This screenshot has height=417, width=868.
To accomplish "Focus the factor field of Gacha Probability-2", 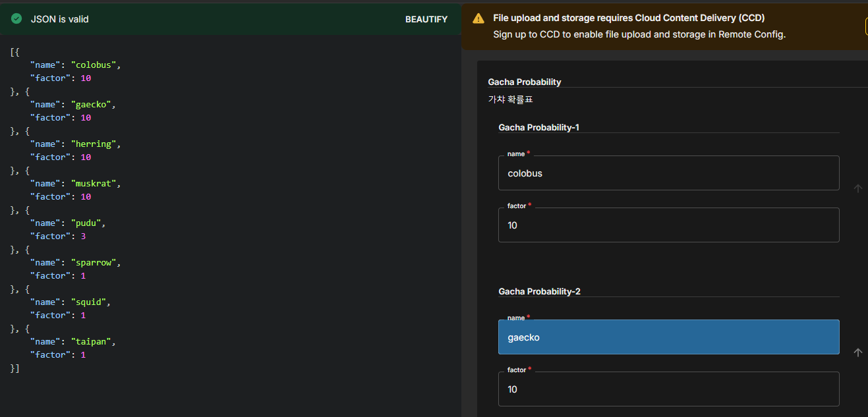I will [x=668, y=389].
